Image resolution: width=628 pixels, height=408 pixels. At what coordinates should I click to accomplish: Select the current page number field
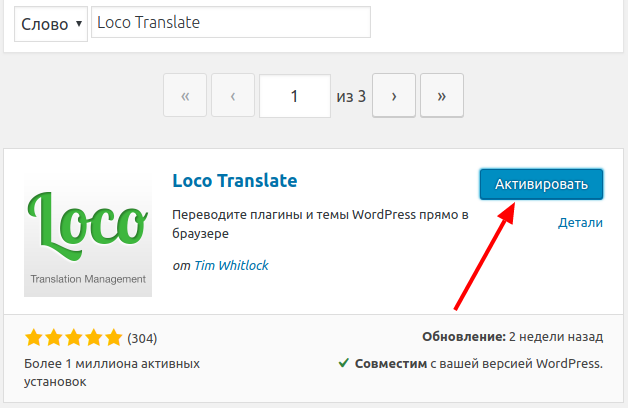(294, 97)
